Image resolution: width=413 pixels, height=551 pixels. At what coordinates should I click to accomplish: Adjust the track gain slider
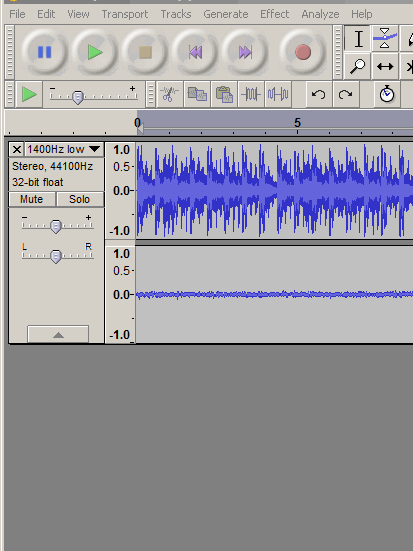pos(56,227)
